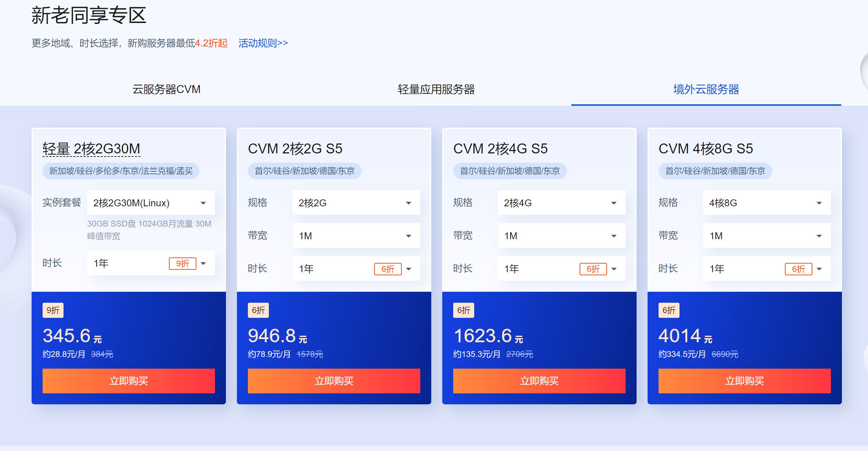
Task: Expand the 实例套餐 2核2G30M(Linux) dropdown
Action: [x=151, y=203]
